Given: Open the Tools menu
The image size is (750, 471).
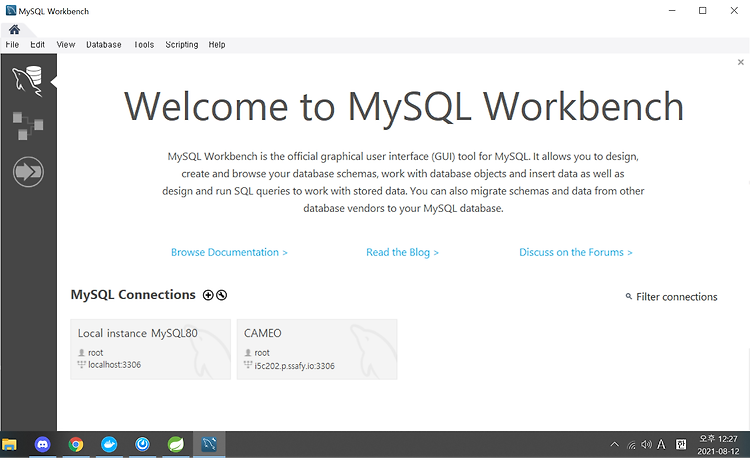Looking at the screenshot, I should [x=143, y=44].
